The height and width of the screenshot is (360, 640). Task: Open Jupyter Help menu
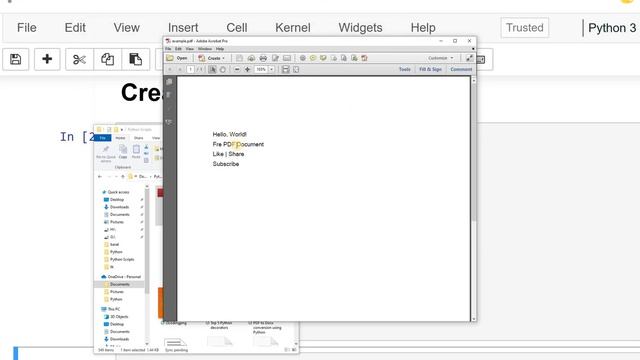pyautogui.click(x=423, y=28)
